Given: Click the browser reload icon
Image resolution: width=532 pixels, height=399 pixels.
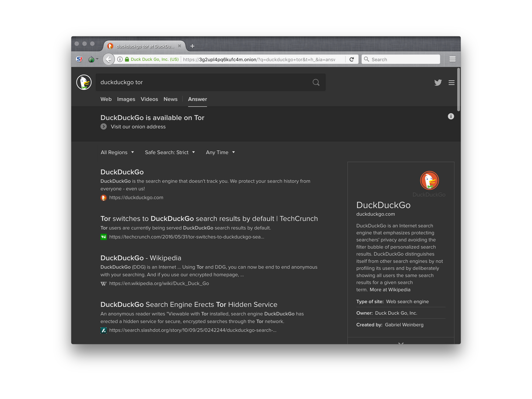Looking at the screenshot, I should [352, 59].
